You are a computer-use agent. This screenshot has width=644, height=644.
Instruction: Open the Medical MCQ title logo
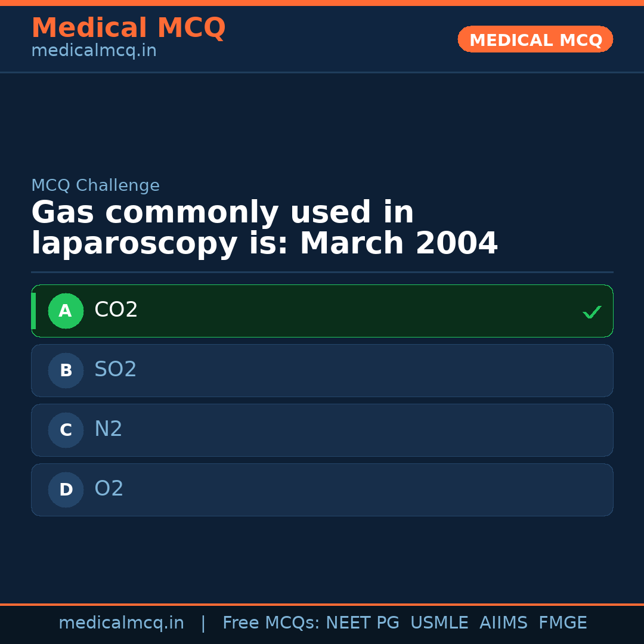click(x=128, y=28)
